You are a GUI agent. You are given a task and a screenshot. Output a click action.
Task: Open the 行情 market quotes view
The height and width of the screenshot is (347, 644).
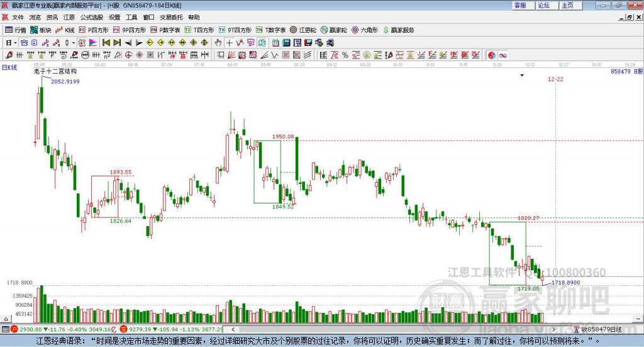[x=15, y=30]
